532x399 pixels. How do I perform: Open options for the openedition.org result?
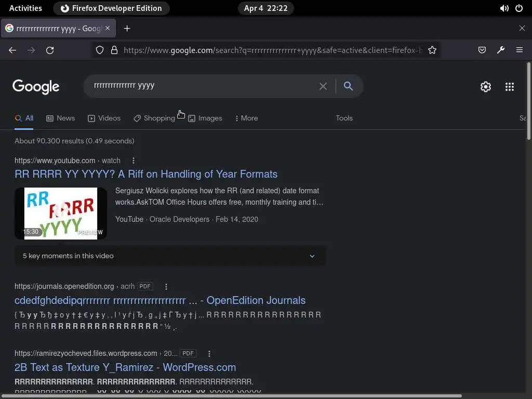click(166, 287)
